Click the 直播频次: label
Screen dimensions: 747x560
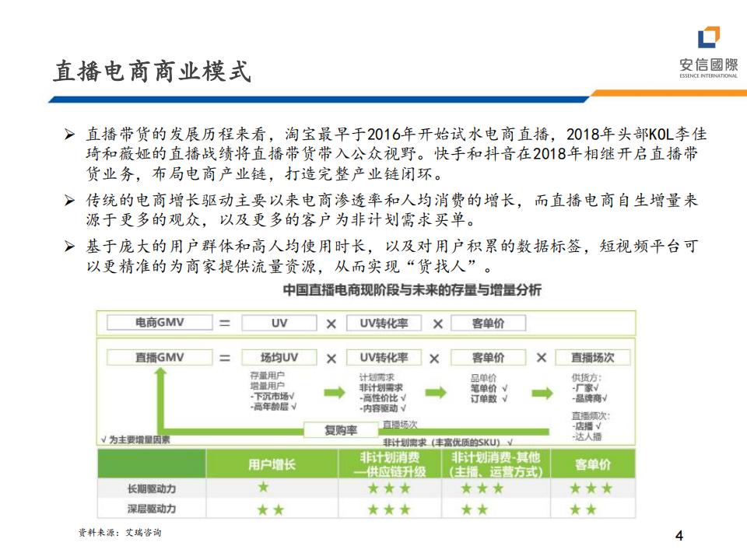591,415
